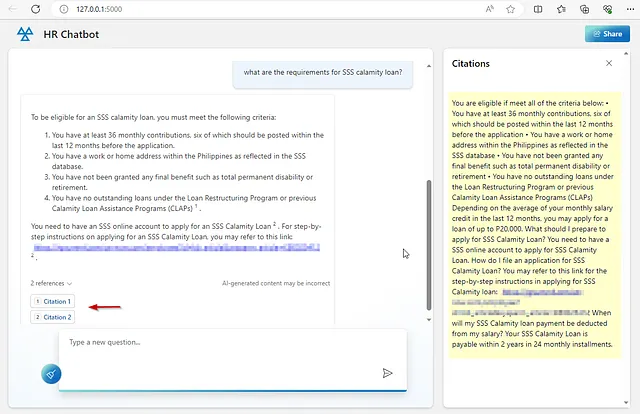Open Citation 1
Image resolution: width=640 pixels, height=414 pixels.
pyautogui.click(x=53, y=301)
